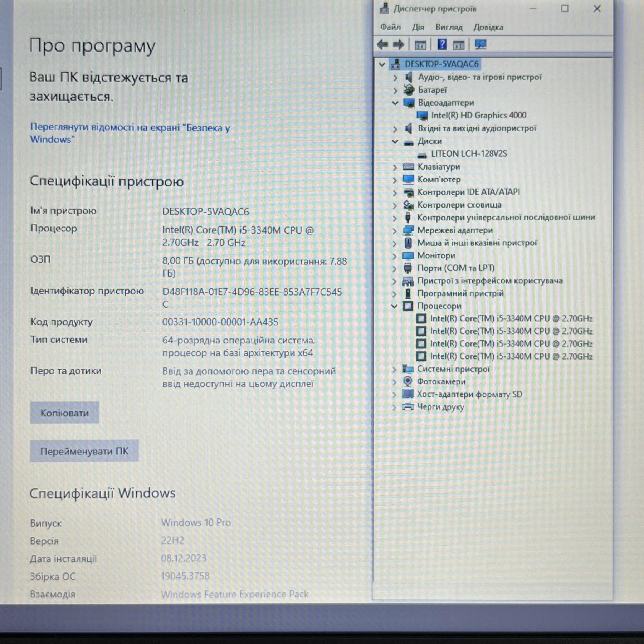Viewport: 644px width, 644px height.
Task: Click the printer icon beside Черги друку
Action: click(x=408, y=407)
